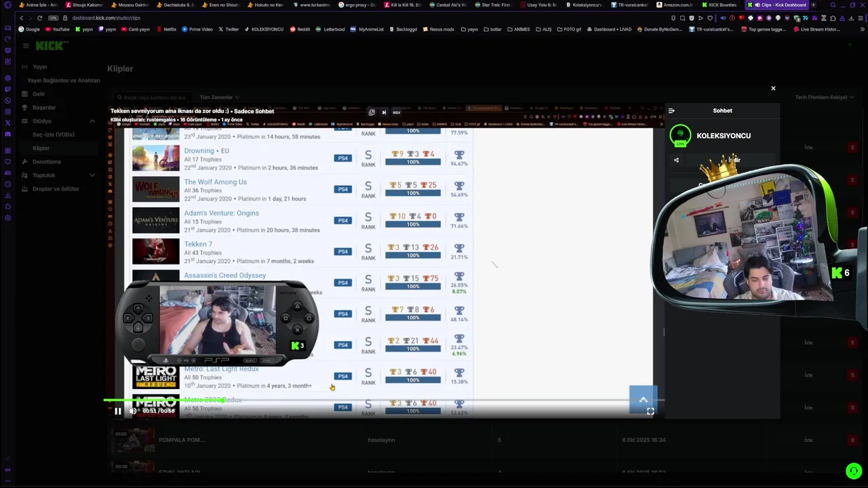Open the Tüm Zamanlar dropdown
Screen dimensions: 868x488
click(219, 98)
